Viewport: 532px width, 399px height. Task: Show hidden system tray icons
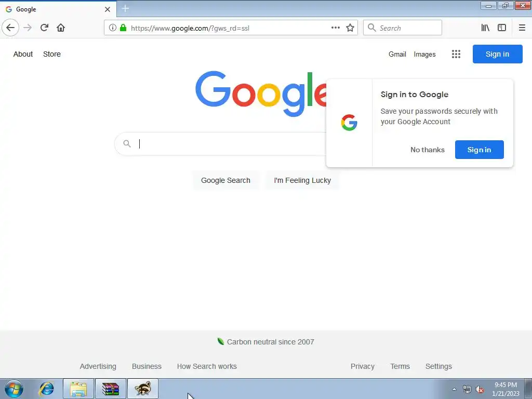pos(454,389)
